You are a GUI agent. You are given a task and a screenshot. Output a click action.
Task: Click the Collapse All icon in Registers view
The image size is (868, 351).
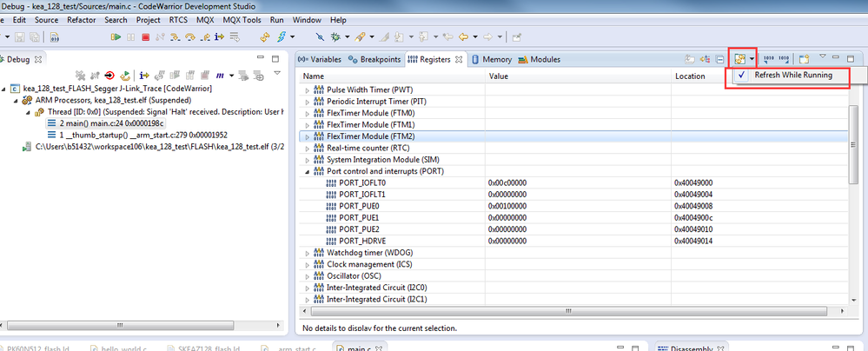tap(719, 59)
